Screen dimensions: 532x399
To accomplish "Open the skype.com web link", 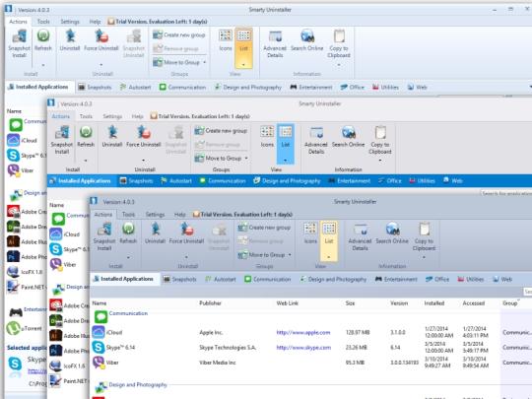I will point(303,348).
